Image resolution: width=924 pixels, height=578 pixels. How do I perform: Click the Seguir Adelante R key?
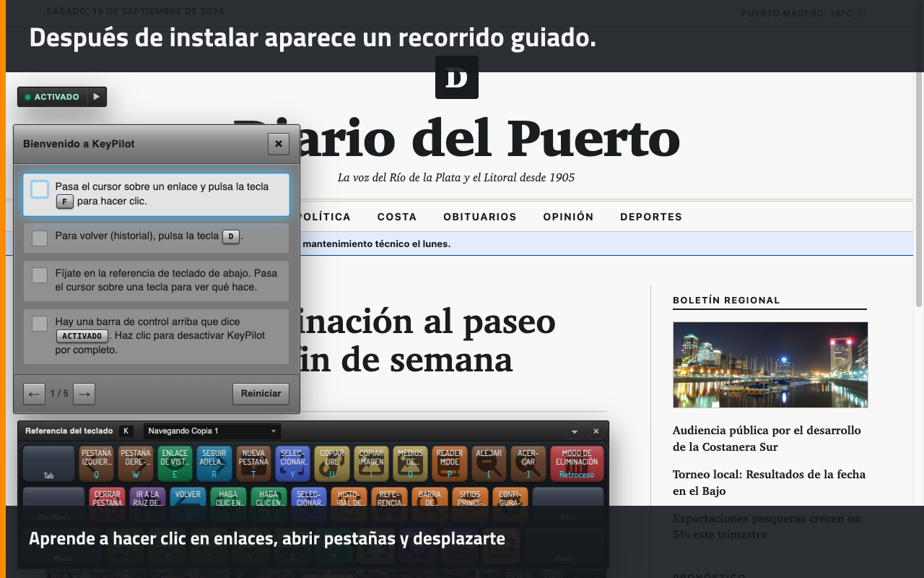[214, 464]
